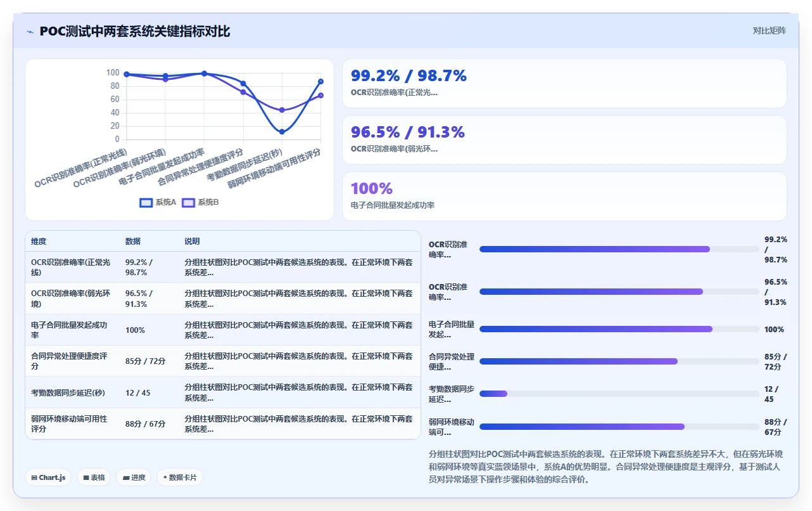Click the 数据卡片 chip icon
This screenshot has width=812, height=511.
(x=165, y=477)
